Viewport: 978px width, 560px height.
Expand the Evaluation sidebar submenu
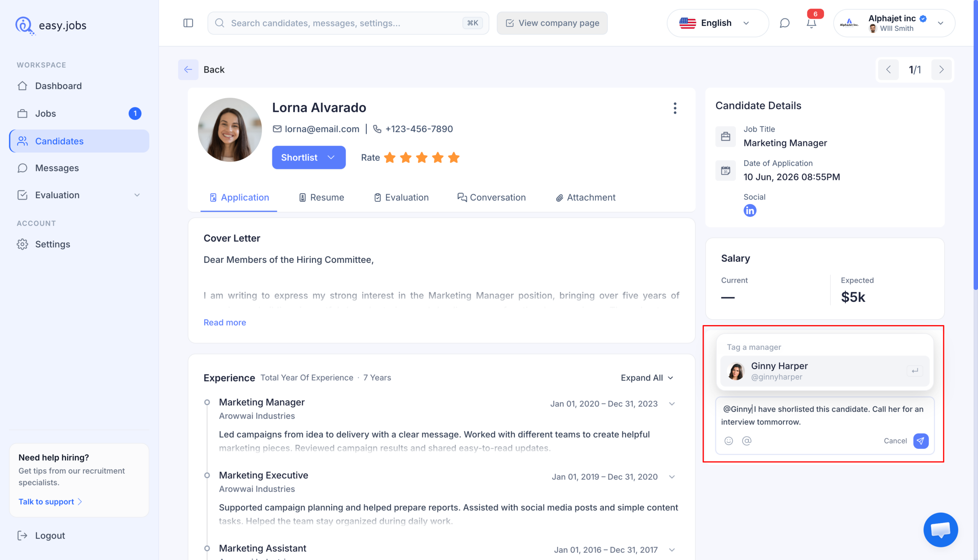pos(137,195)
